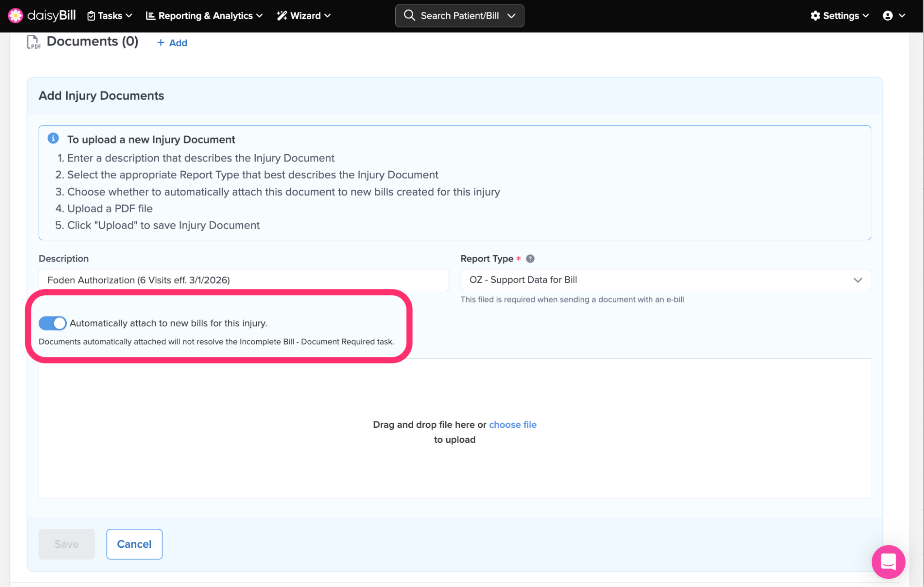Image resolution: width=924 pixels, height=587 pixels.
Task: Click the Report Type help question icon
Action: click(x=530, y=259)
